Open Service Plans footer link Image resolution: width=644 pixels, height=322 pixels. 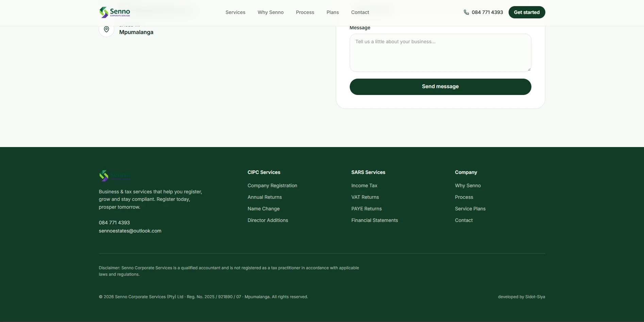click(x=470, y=209)
